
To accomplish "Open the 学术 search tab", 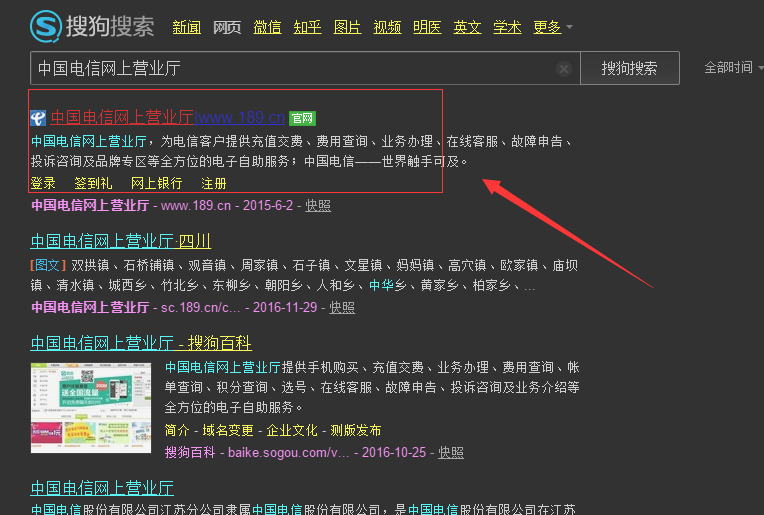I will click(507, 27).
